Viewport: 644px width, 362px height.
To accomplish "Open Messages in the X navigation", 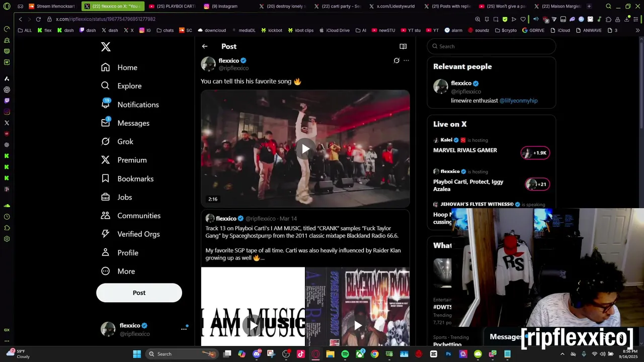I will 125,123.
